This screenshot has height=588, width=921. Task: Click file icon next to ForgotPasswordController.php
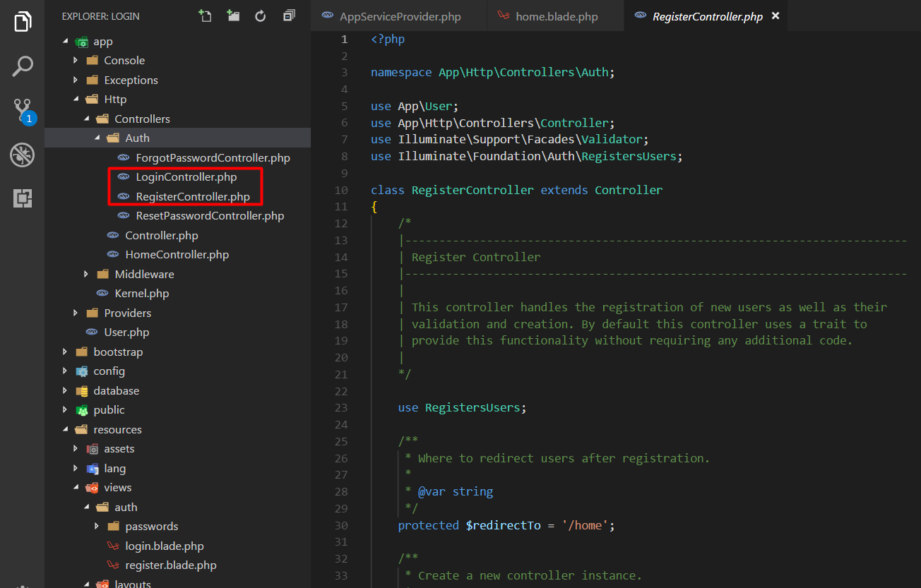124,157
